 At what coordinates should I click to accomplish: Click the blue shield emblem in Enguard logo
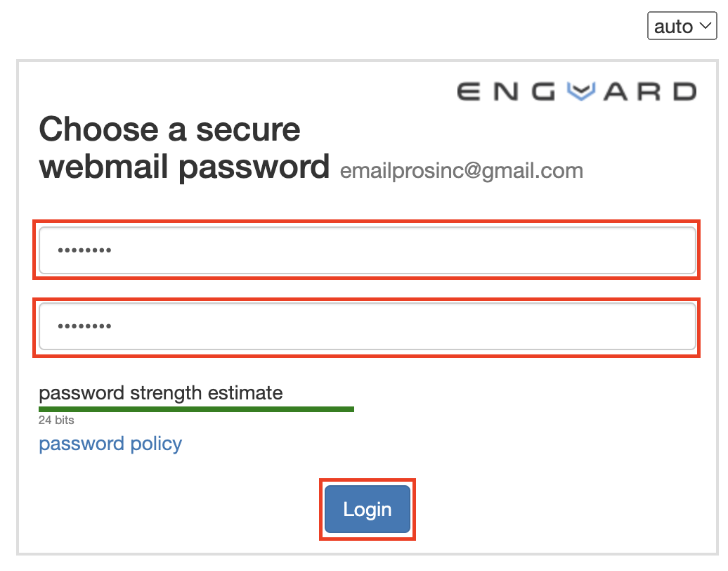click(581, 91)
